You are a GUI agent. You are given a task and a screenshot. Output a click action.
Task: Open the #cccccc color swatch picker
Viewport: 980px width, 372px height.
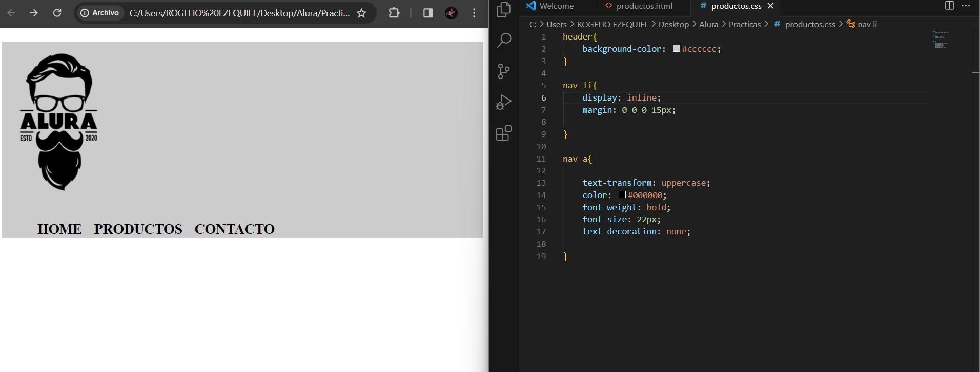click(x=676, y=48)
